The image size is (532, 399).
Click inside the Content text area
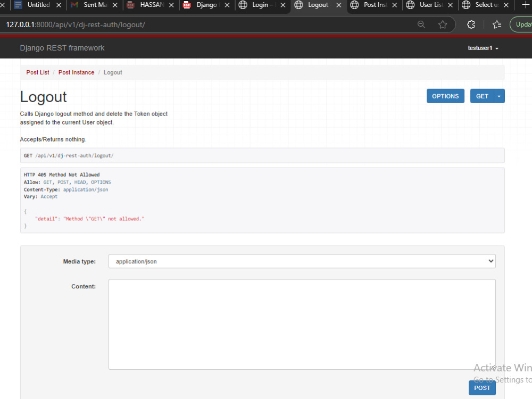[x=302, y=324]
